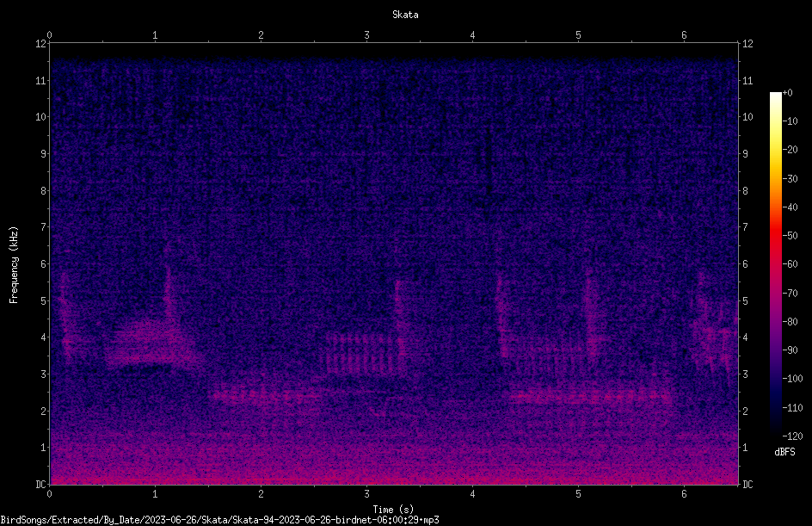Click the "4" tick on the right frequency axis
The height and width of the screenshot is (526, 812).
(x=745, y=337)
